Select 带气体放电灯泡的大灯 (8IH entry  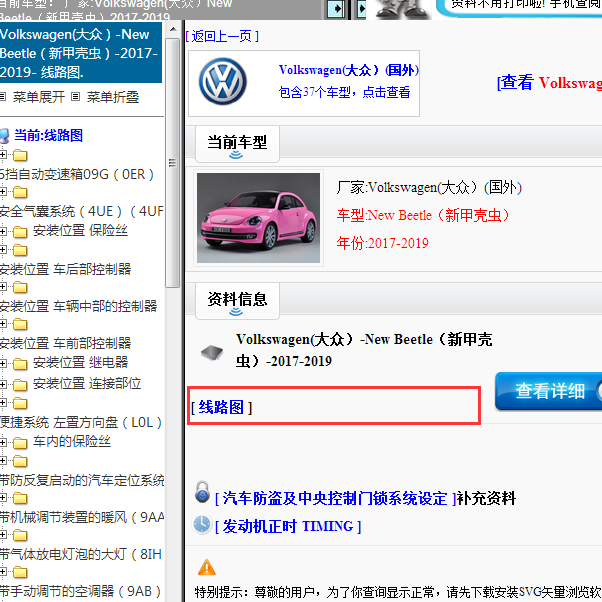tap(81, 554)
